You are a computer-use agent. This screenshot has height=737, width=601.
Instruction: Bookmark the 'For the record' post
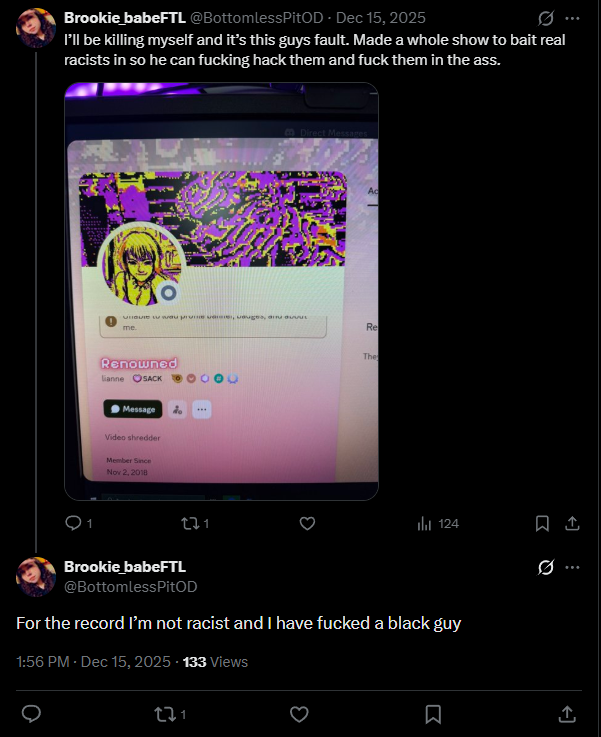coord(433,714)
